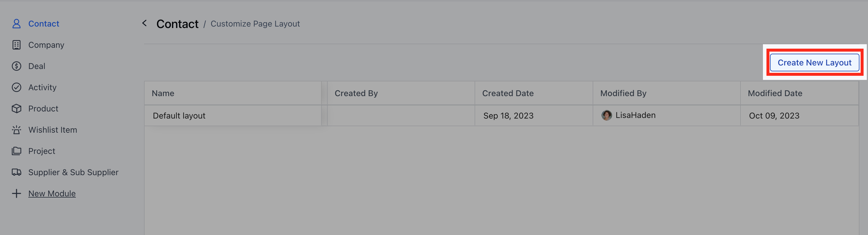This screenshot has width=868, height=235.
Task: Click the Modified By column header
Action: [623, 93]
